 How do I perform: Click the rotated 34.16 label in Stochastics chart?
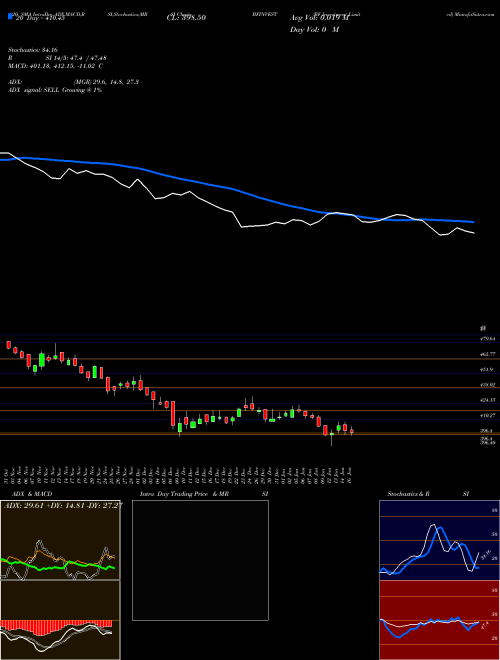pos(486,555)
